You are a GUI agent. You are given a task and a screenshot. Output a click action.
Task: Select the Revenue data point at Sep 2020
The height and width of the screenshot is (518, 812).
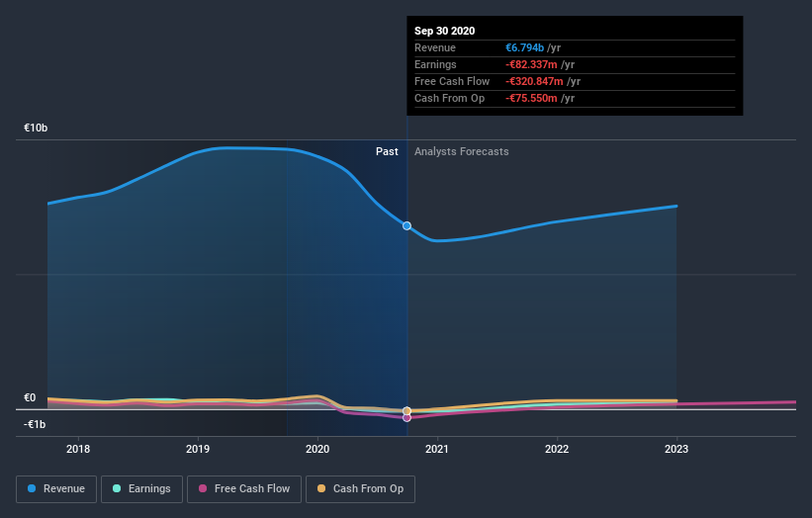[407, 225]
